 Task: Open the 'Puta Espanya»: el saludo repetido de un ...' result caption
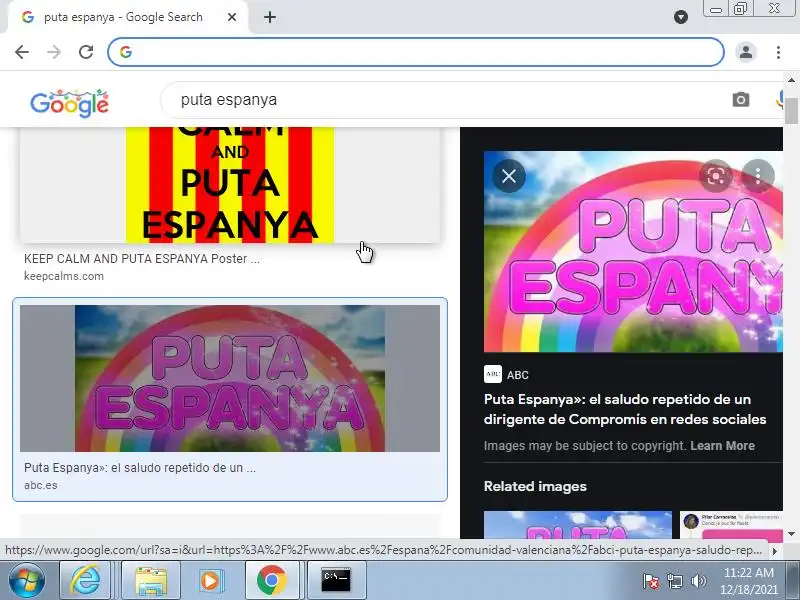140,468
